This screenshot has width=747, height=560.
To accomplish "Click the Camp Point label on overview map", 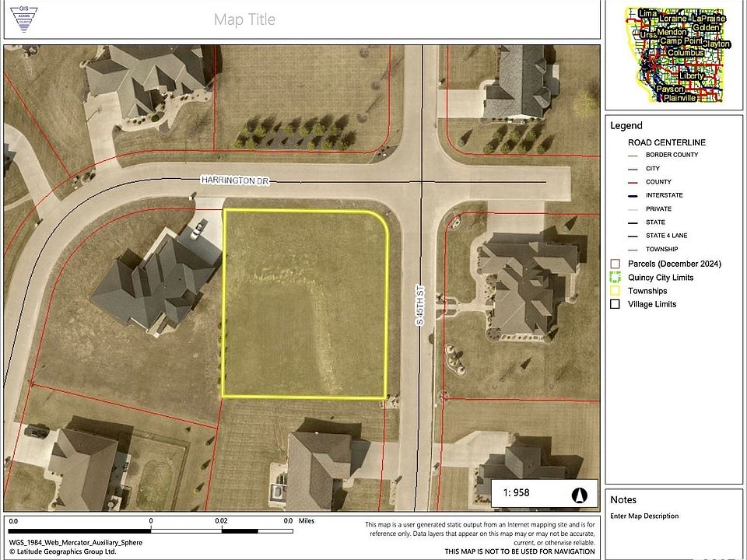I will 681,41.
